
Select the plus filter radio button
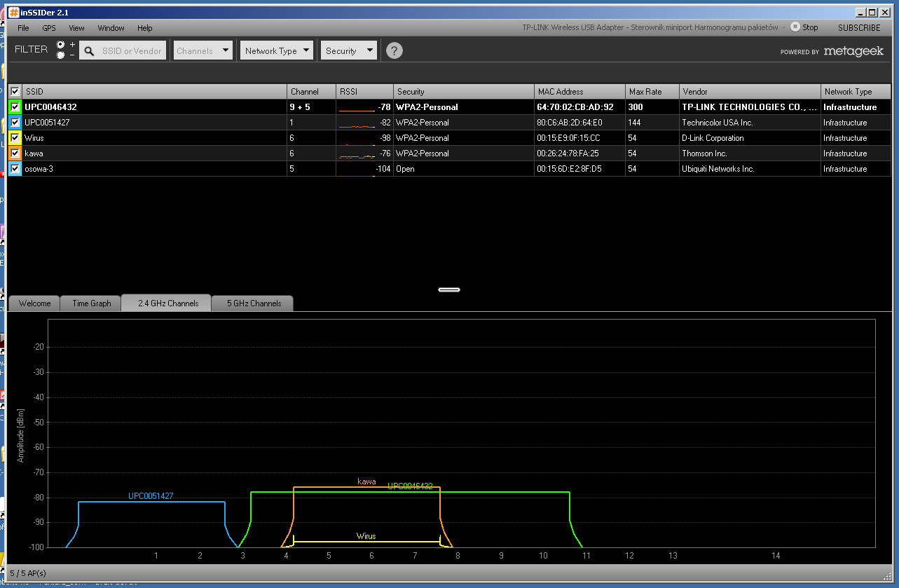tap(60, 44)
